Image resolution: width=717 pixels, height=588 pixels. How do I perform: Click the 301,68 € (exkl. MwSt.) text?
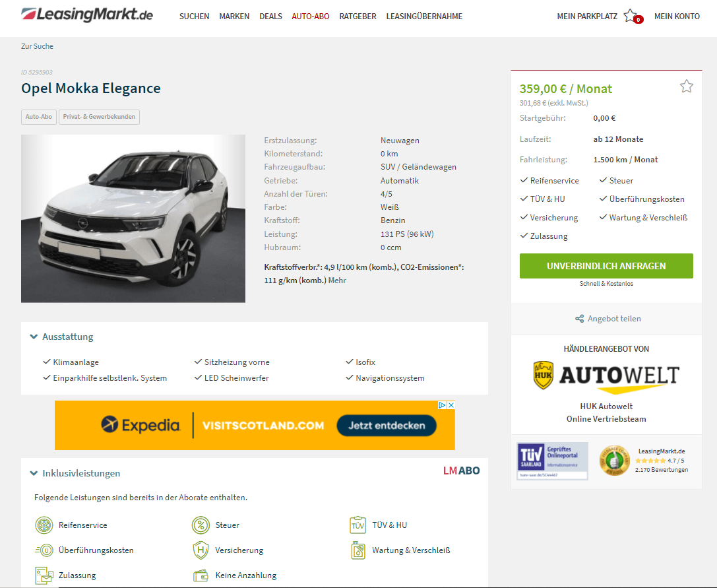click(554, 103)
